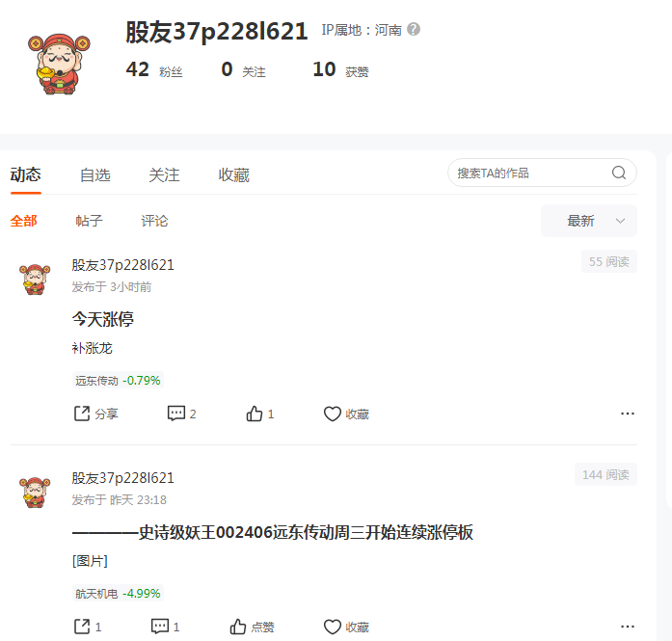Screen dimensions: 672x641
Task: Open the 远东传动 stock tag
Action: (x=118, y=380)
